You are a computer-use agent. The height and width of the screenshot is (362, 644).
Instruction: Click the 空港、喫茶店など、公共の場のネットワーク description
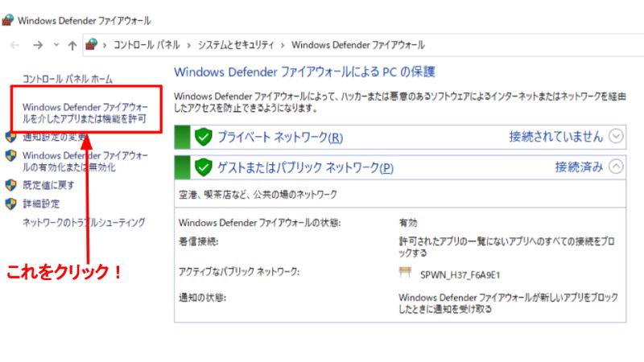pyautogui.click(x=258, y=194)
